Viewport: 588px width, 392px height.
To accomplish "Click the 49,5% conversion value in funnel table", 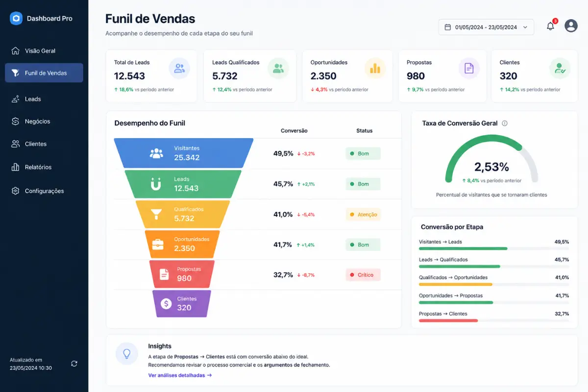I will (283, 153).
